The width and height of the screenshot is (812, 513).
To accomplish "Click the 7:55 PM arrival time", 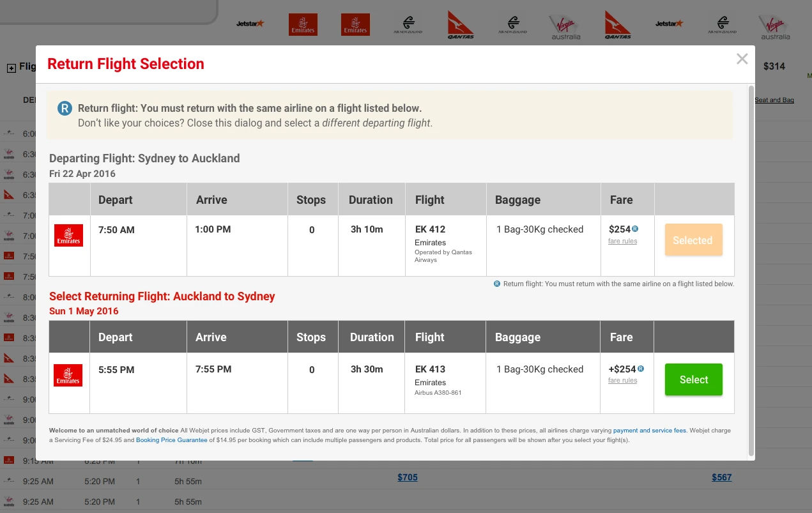I will pyautogui.click(x=213, y=369).
